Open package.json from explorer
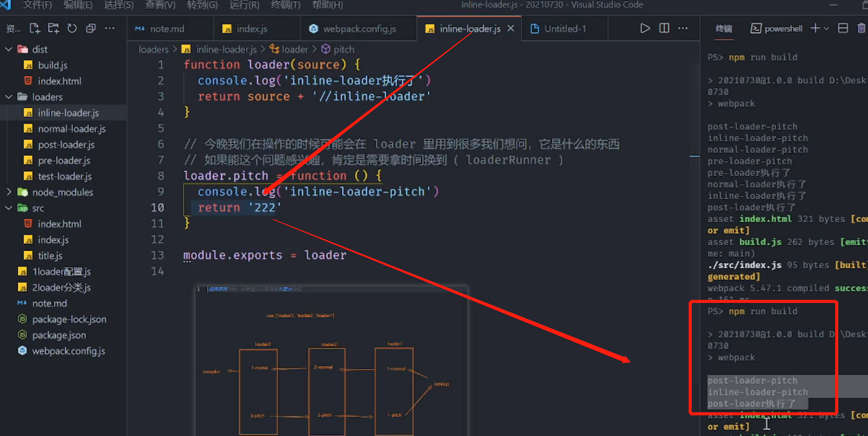The width and height of the screenshot is (868, 436). 59,335
